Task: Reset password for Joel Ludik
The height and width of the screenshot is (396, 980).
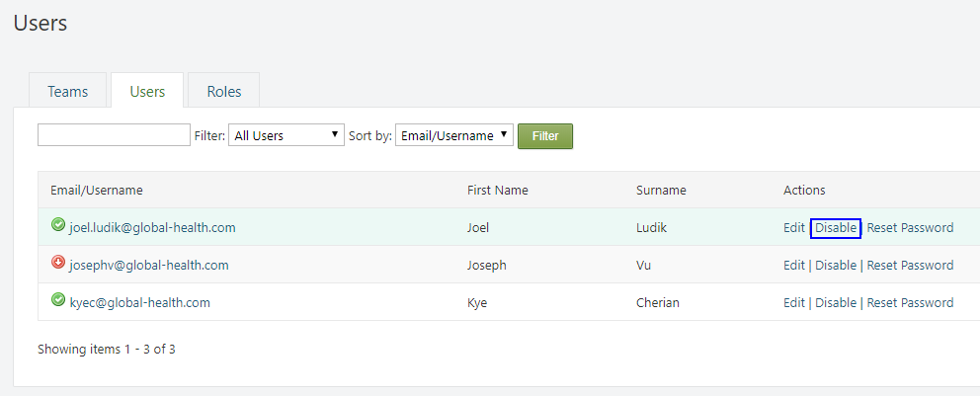Action: tap(910, 228)
